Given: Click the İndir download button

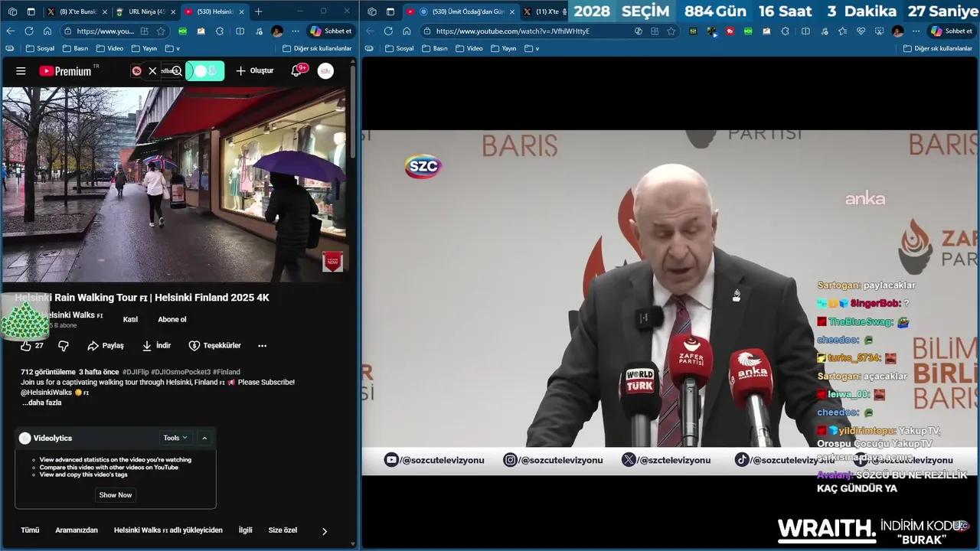Looking at the screenshot, I should click(x=156, y=346).
